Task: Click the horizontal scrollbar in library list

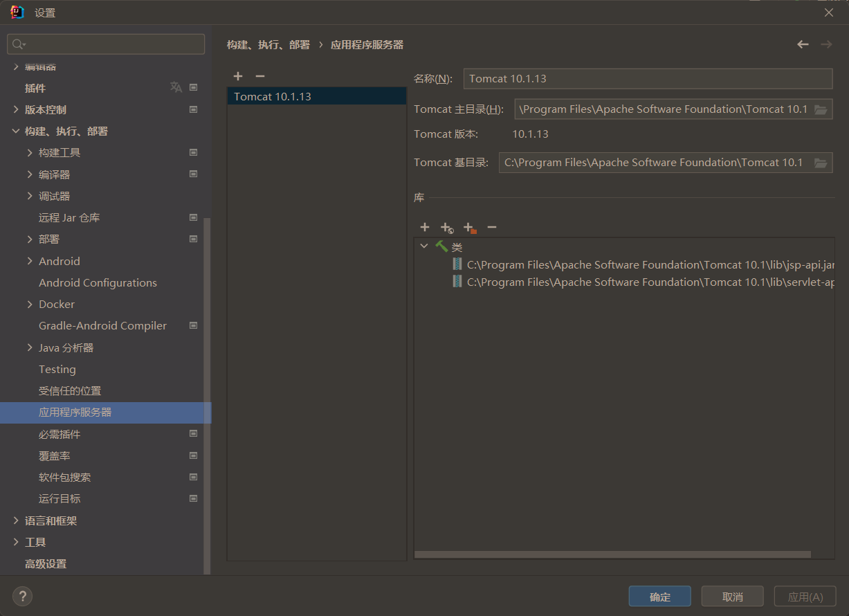Action: click(612, 554)
